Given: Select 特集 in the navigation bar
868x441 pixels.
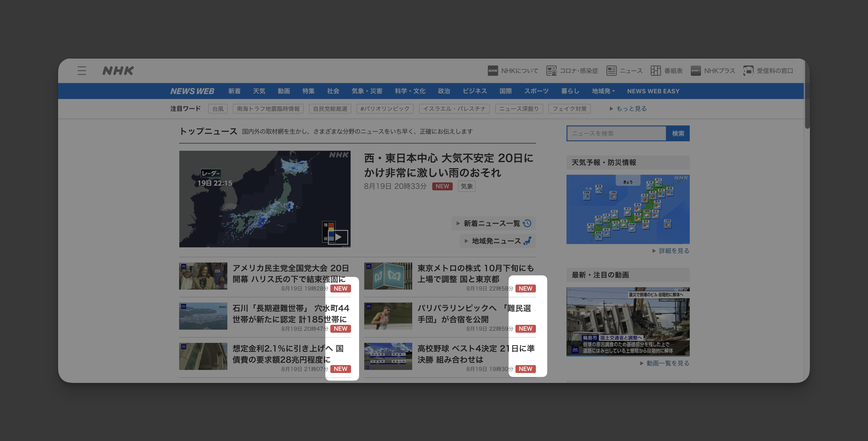Looking at the screenshot, I should (x=308, y=91).
